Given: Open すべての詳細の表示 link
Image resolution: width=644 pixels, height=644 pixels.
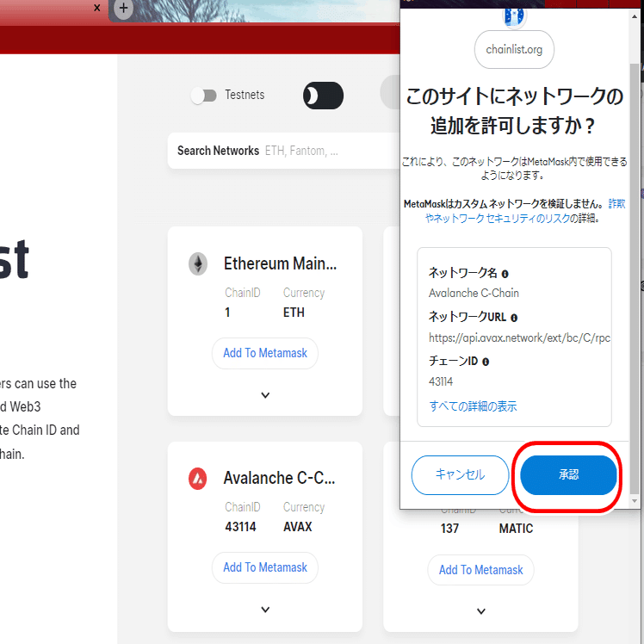Looking at the screenshot, I should (x=473, y=406).
